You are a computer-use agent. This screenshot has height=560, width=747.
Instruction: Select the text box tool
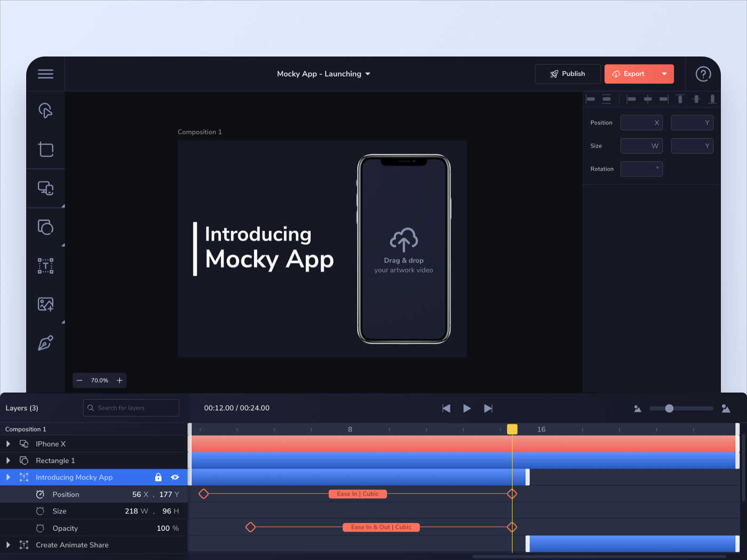45,266
